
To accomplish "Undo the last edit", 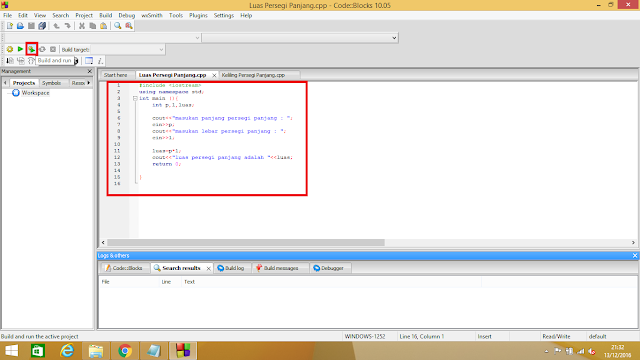I will (56, 26).
